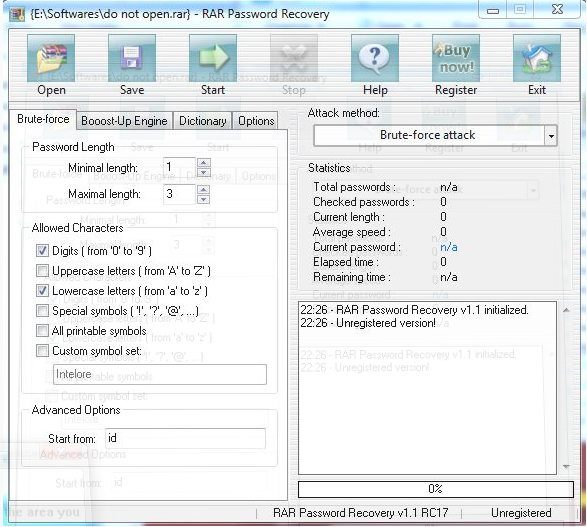Click the Average speed label
This screenshot has height=527, width=587.
(352, 232)
